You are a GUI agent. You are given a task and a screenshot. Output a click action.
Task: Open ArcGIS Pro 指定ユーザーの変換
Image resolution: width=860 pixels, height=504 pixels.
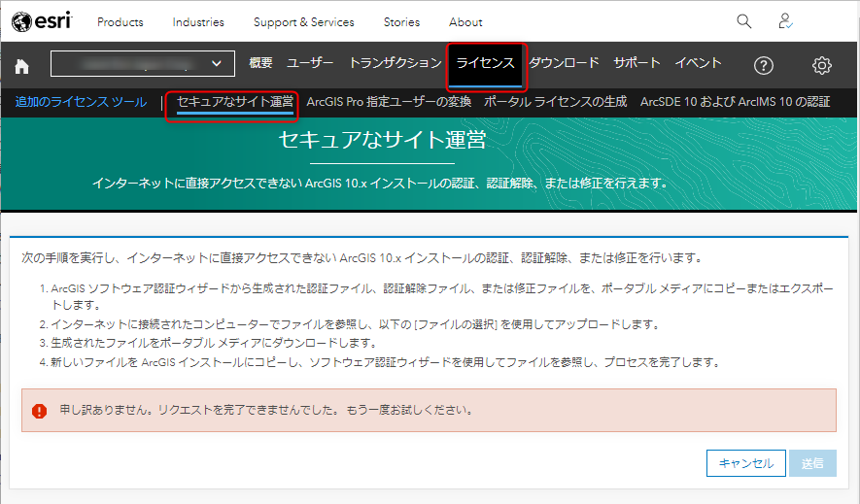point(389,102)
